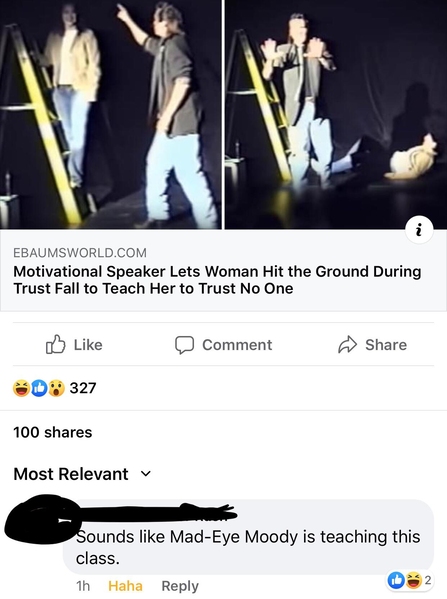
Task: Click the Share arrow icon
Action: (x=347, y=345)
